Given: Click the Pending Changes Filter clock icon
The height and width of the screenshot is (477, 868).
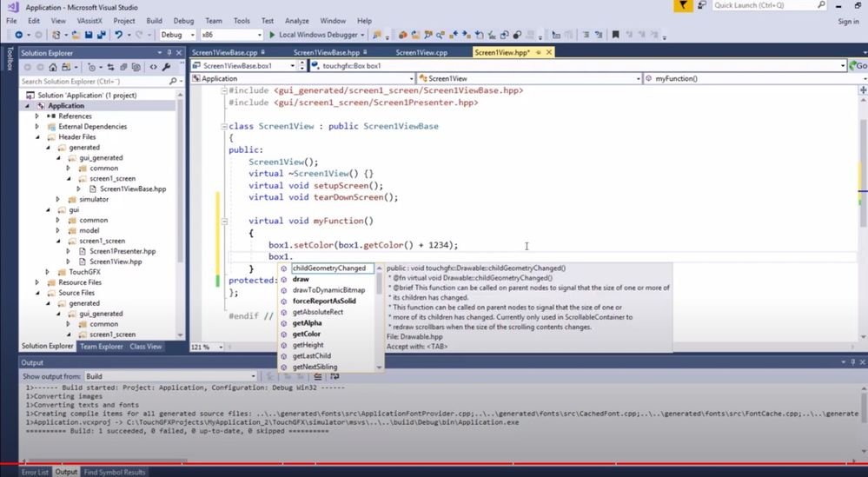Looking at the screenshot, I should pyautogui.click(x=91, y=67).
